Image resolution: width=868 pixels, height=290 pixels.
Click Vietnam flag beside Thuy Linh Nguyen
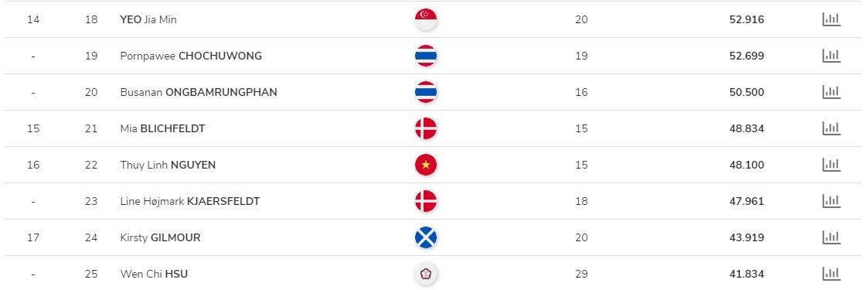click(x=426, y=165)
